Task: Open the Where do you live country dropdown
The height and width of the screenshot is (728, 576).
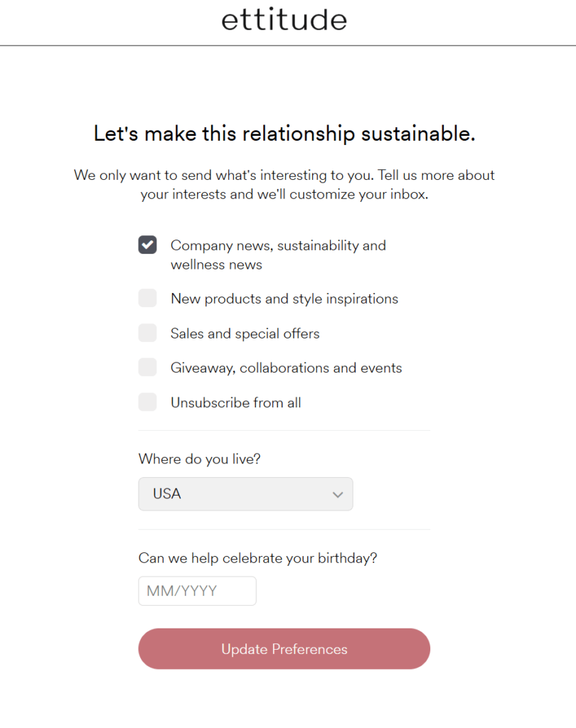Action: point(245,493)
